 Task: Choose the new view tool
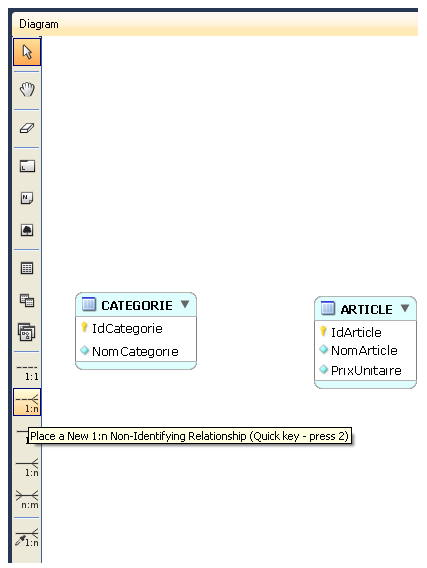point(27,300)
